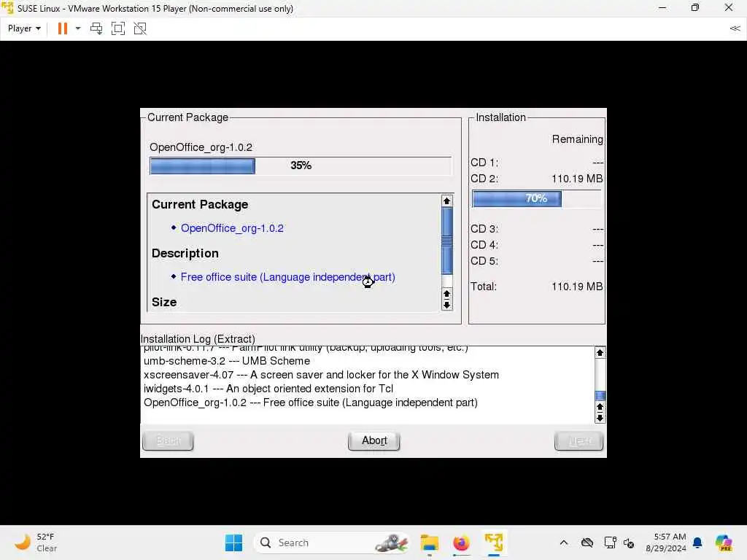The width and height of the screenshot is (747, 560).
Task: Click CD 2 remaining 110.19 MB value
Action: pos(577,179)
